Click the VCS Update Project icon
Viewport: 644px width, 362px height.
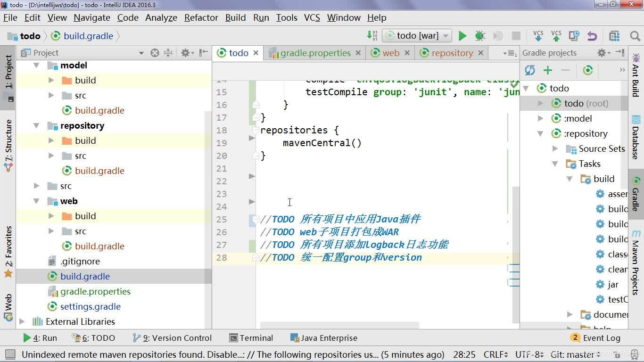pos(538,36)
